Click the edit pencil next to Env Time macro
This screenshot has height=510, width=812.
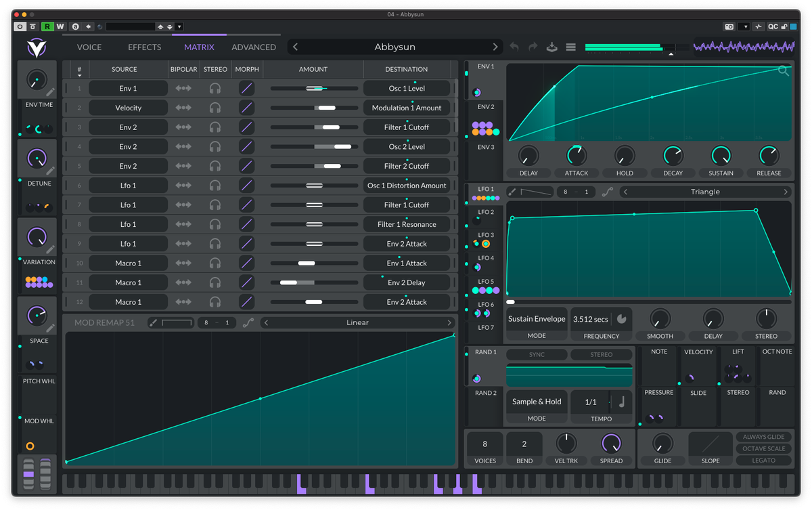(51, 93)
